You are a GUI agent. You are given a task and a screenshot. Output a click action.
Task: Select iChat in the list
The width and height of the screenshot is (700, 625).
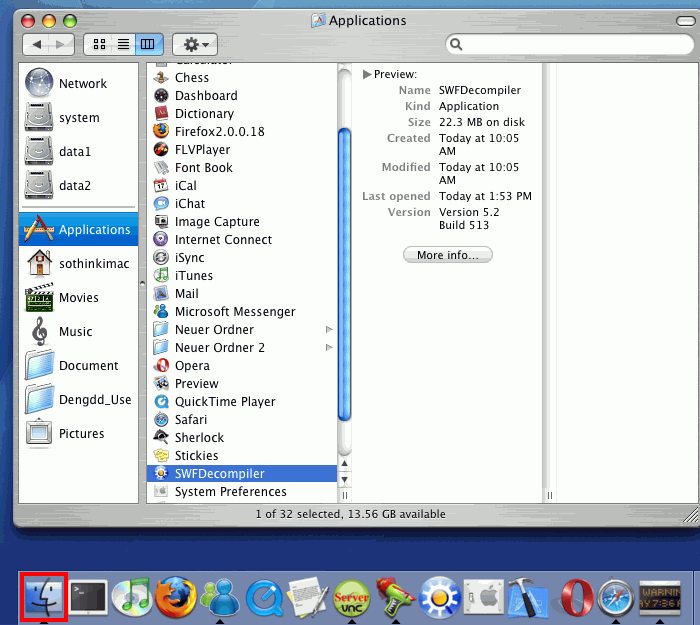pyautogui.click(x=242, y=204)
